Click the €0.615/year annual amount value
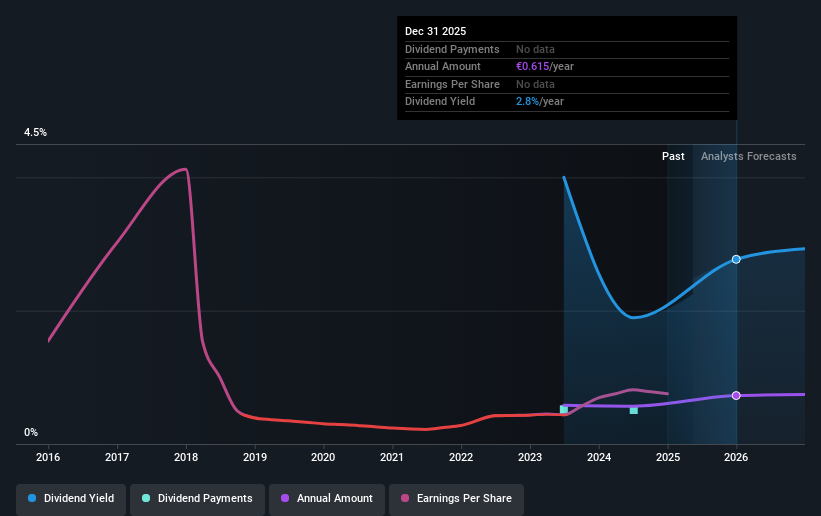The height and width of the screenshot is (516, 821). point(545,67)
